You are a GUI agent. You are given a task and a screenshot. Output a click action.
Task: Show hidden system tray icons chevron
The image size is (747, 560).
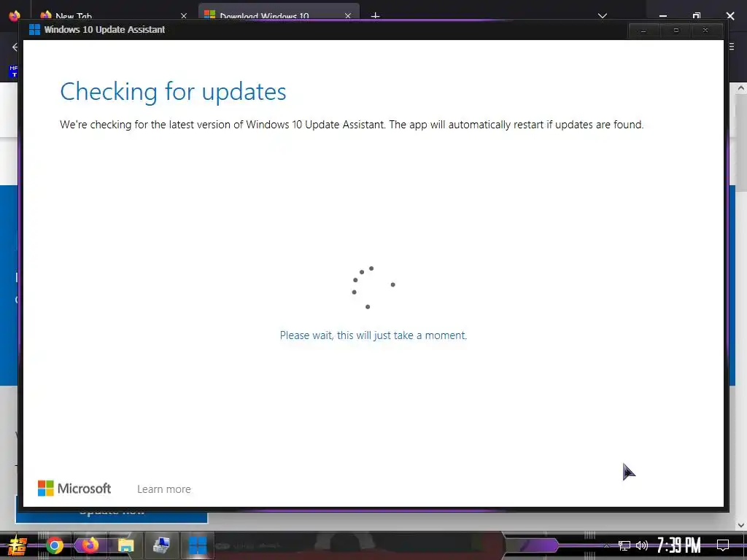(606, 545)
